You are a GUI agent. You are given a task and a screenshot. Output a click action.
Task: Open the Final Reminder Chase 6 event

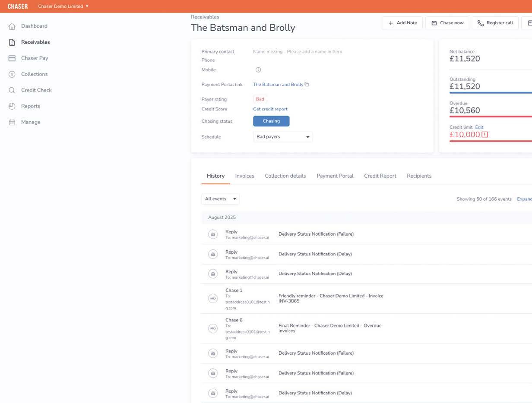330,328
